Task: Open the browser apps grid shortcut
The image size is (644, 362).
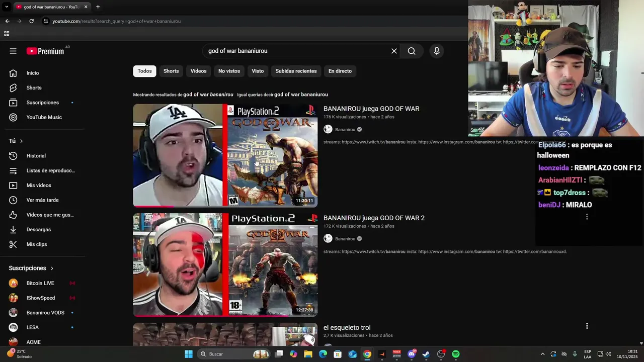Action: point(7,34)
